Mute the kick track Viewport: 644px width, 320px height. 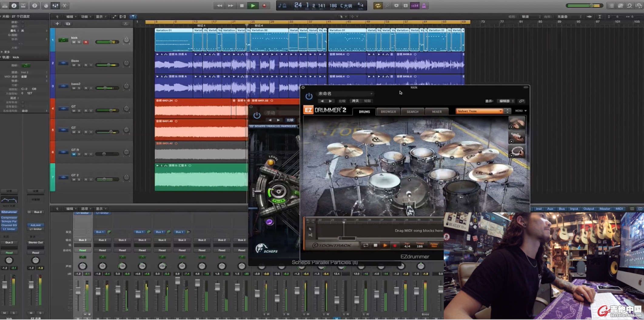coord(74,42)
